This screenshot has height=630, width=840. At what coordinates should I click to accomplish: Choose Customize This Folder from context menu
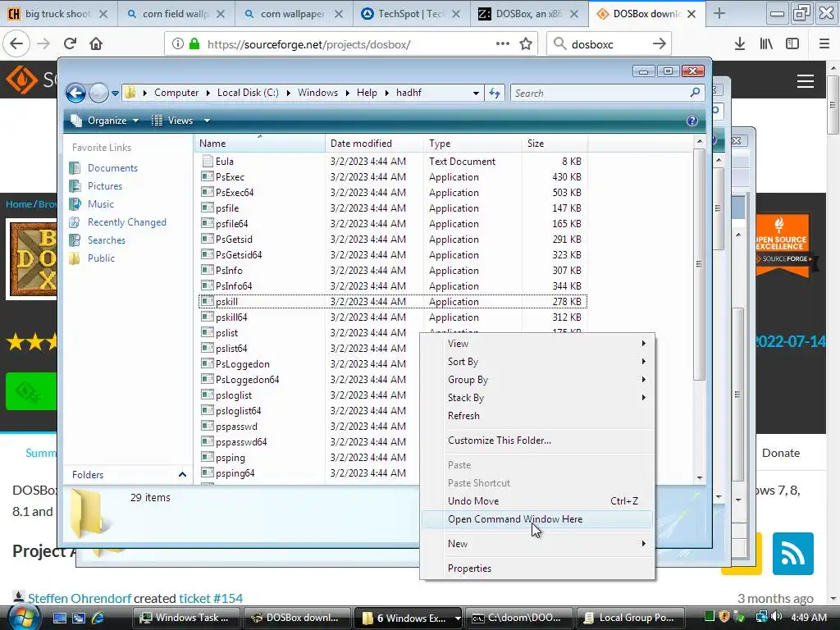(537, 441)
